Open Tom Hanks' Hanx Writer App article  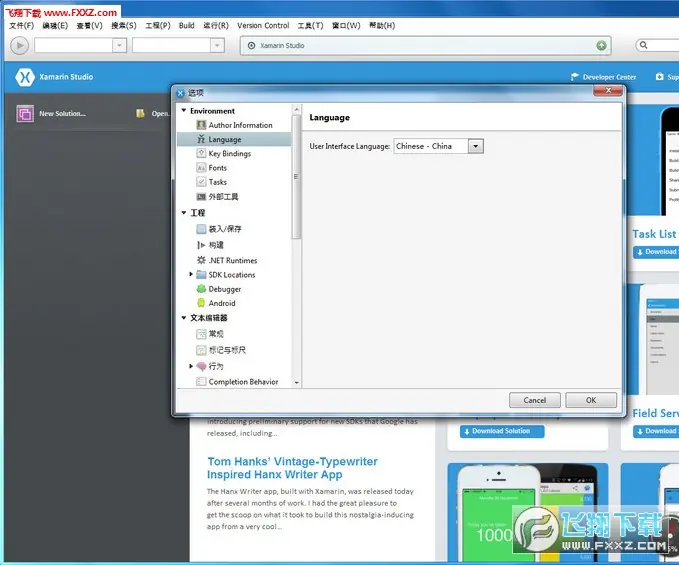292,468
